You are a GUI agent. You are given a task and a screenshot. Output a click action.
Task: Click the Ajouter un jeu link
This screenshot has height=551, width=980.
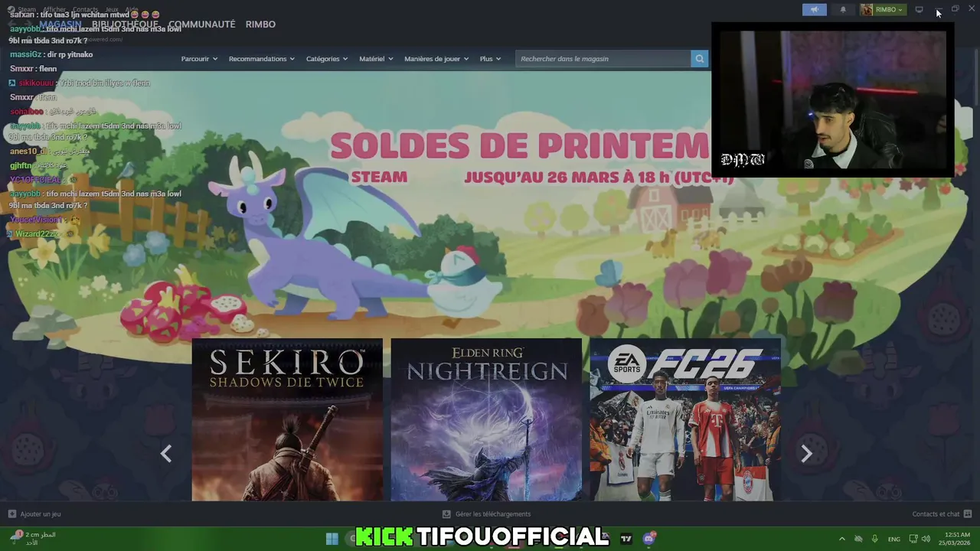(41, 514)
